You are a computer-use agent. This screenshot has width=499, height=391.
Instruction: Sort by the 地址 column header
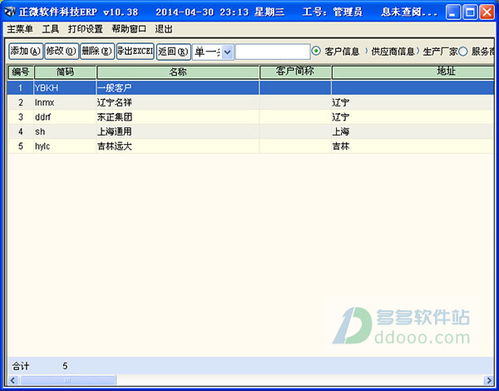click(x=413, y=72)
